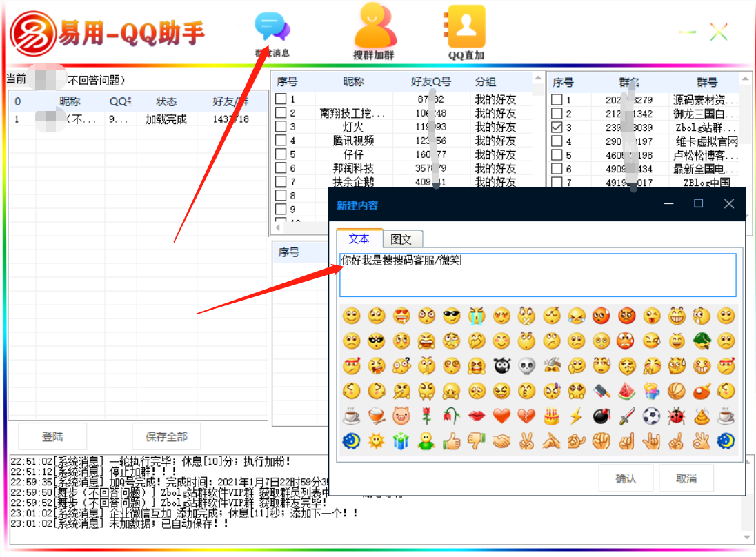The image size is (756, 557).
Task: Insert the black bomb emoji
Action: [601, 416]
